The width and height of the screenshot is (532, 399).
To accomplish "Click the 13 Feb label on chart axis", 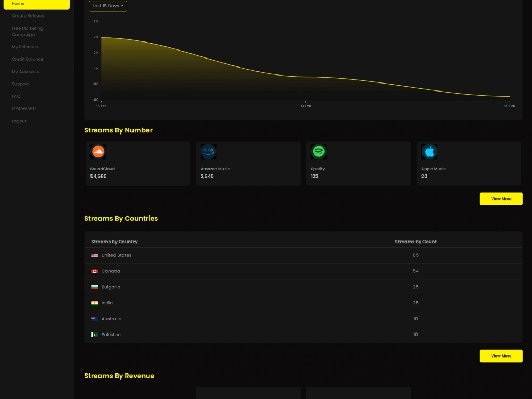I will click(x=305, y=106).
